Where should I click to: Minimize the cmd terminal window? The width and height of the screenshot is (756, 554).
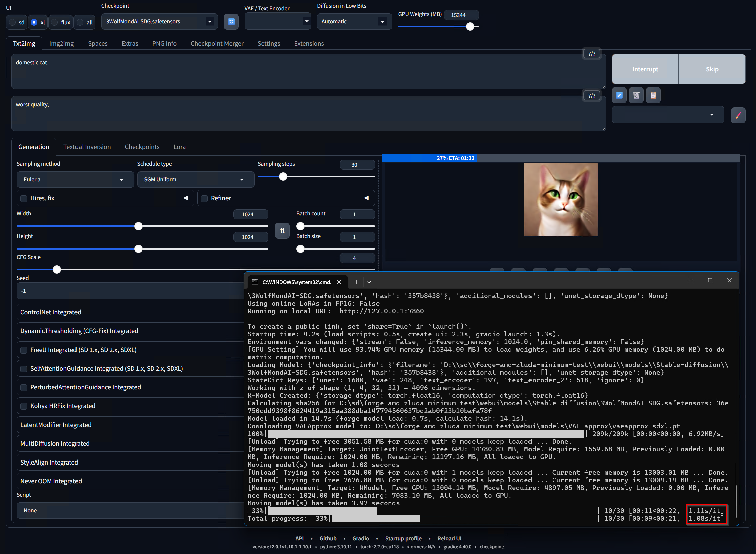click(x=690, y=280)
